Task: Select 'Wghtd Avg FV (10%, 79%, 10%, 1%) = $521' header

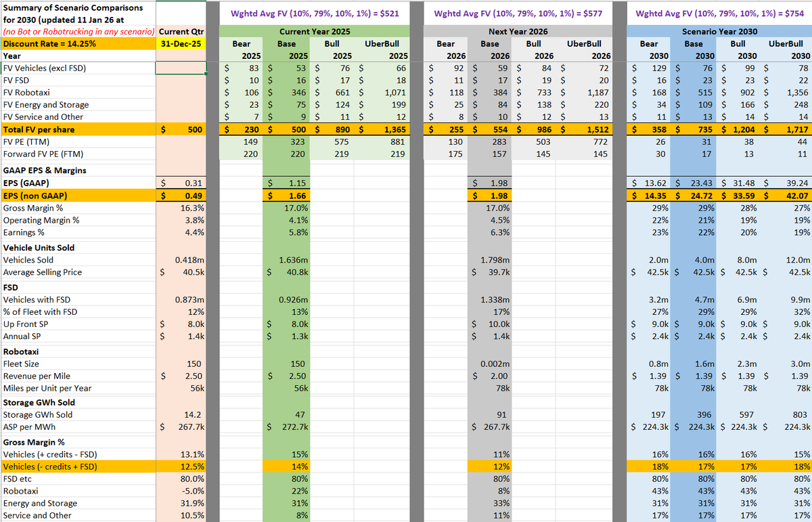Action: point(315,13)
